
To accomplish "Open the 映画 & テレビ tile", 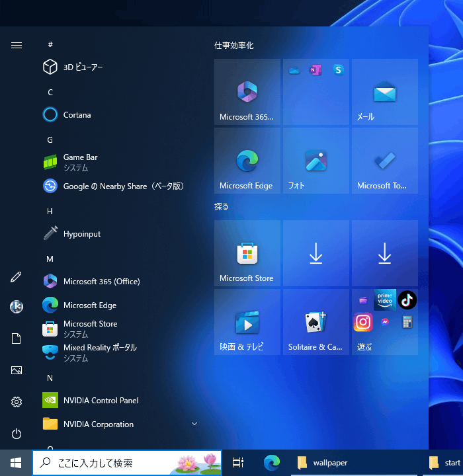I will (x=247, y=322).
